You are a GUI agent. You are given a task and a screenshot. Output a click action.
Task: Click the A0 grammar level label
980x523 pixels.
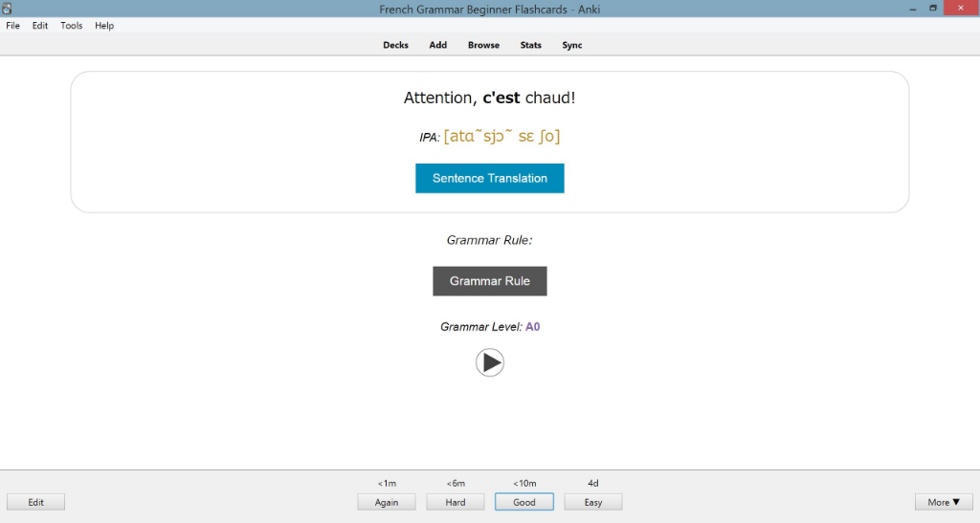click(x=532, y=327)
